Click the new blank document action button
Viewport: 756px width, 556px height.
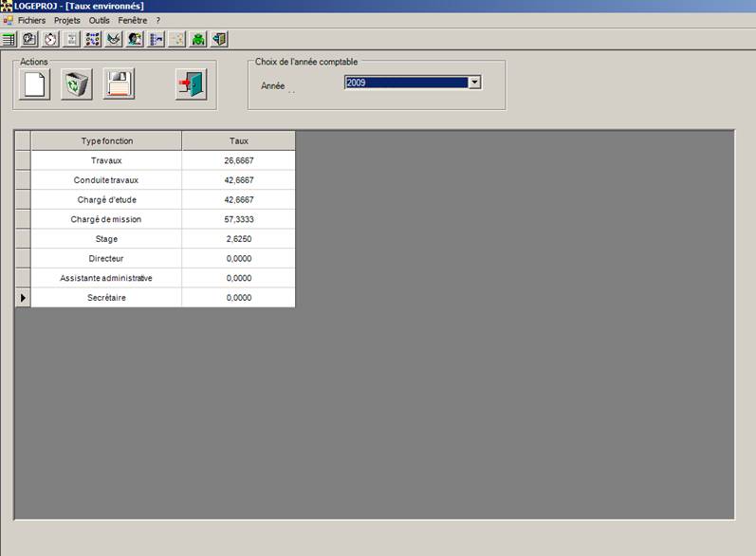click(x=34, y=84)
